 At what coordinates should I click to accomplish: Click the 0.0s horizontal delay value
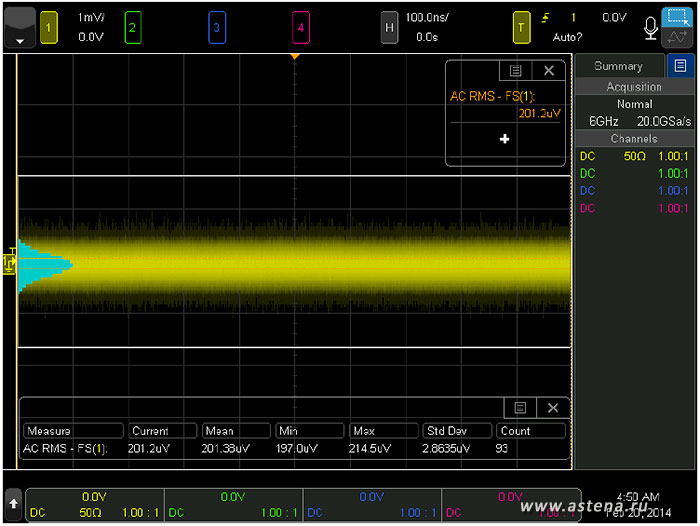pyautogui.click(x=427, y=37)
